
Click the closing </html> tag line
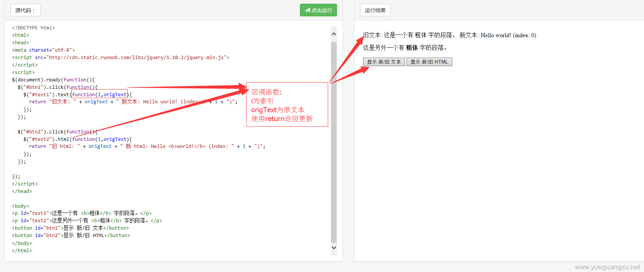coord(22,250)
